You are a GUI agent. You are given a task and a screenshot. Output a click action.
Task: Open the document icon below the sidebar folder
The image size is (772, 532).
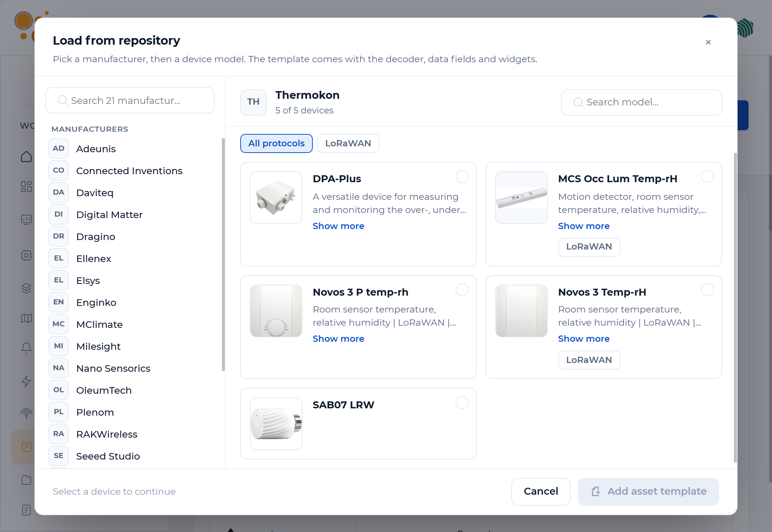pos(26,510)
